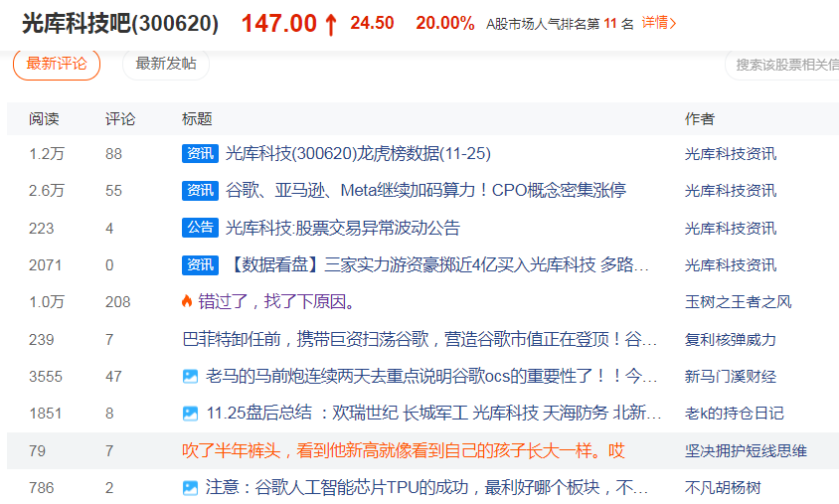Open post 吹了半年裤头，看到他新高
The height and width of the screenshot is (504, 839).
(x=404, y=450)
